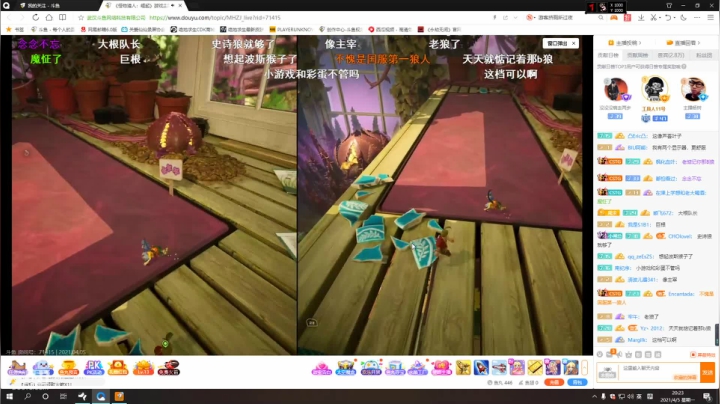Viewport: 720px width, 404px height.
Task: Open Task View on the taskbar
Action: tap(63, 396)
